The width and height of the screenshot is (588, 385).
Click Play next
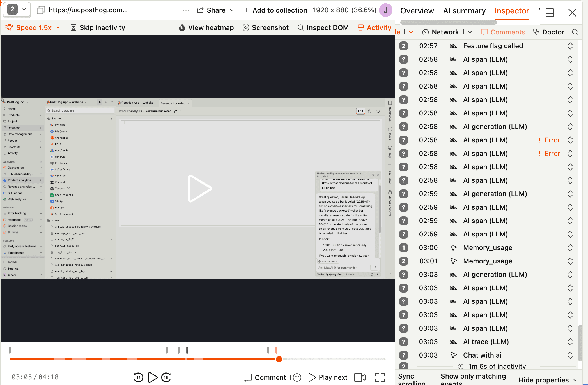(328, 377)
